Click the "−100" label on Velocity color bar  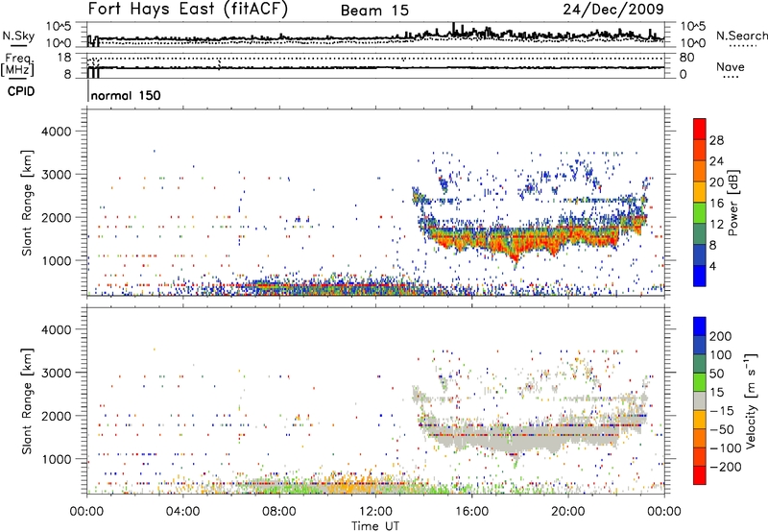coord(726,448)
